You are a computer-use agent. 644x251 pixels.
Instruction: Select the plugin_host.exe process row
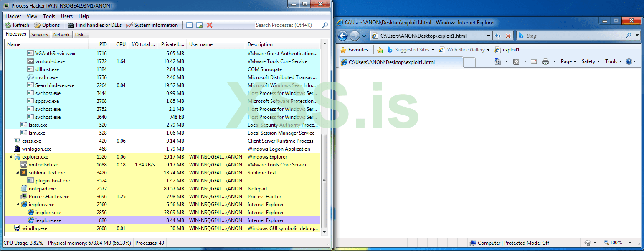(x=162, y=181)
